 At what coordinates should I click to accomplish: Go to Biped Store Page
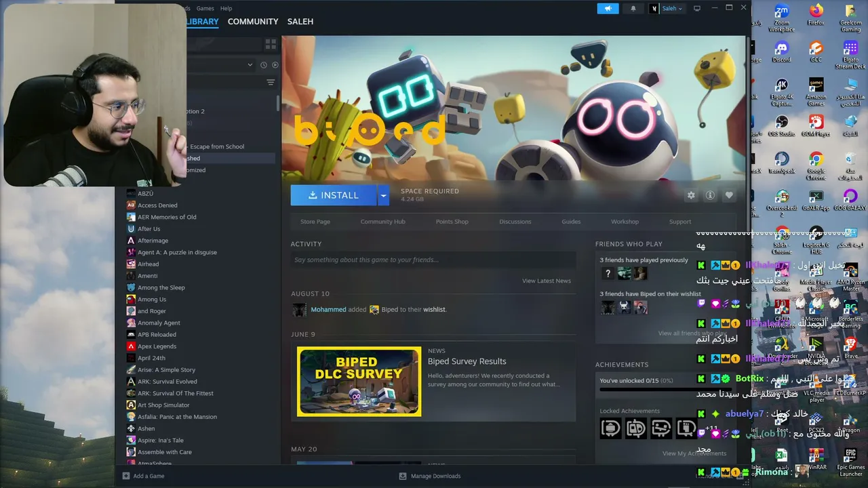[315, 222]
